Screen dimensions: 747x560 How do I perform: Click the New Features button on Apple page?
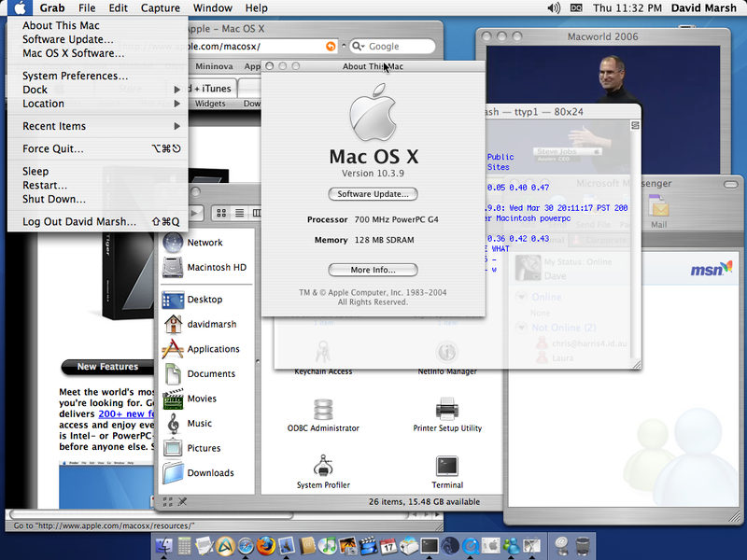[x=107, y=367]
